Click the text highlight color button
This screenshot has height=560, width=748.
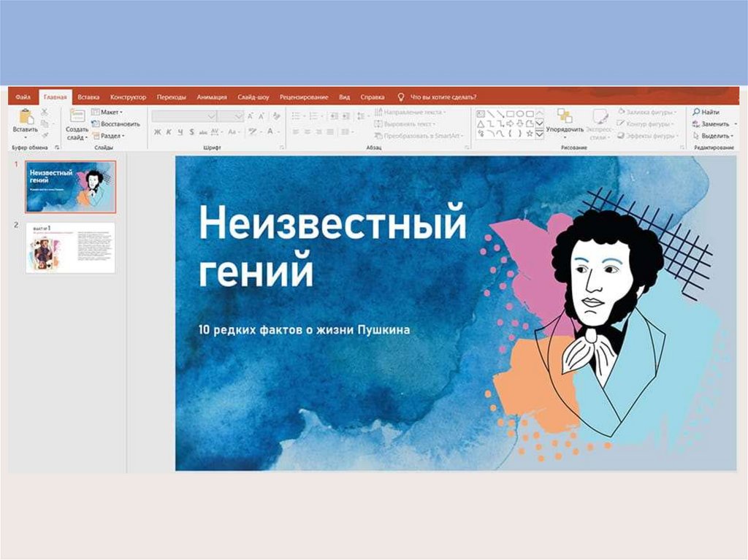[x=252, y=131]
